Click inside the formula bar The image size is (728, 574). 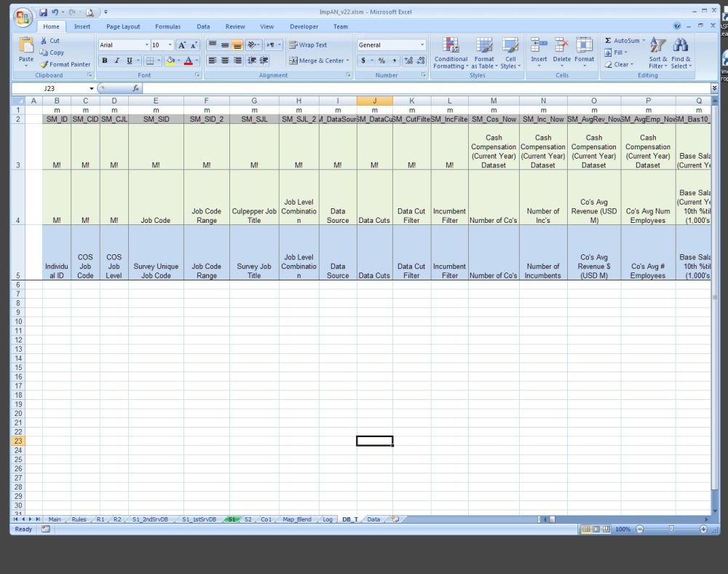[x=422, y=88]
